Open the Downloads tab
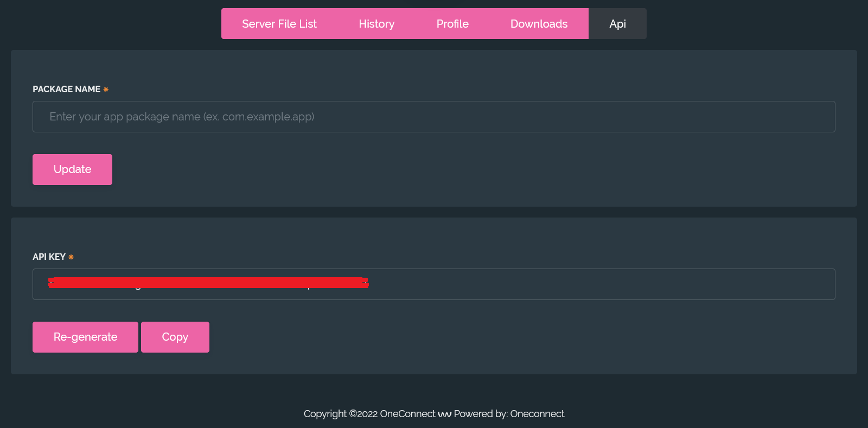This screenshot has width=868, height=428. [539, 24]
